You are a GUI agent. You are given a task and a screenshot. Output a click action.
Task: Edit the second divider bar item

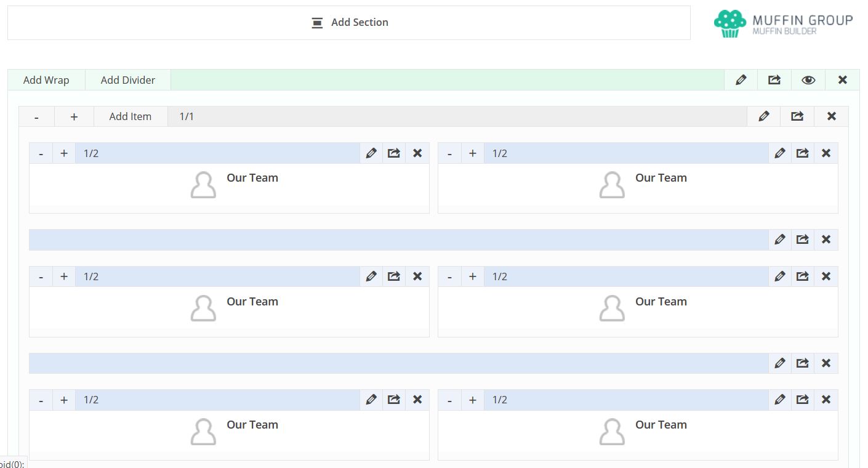click(780, 363)
